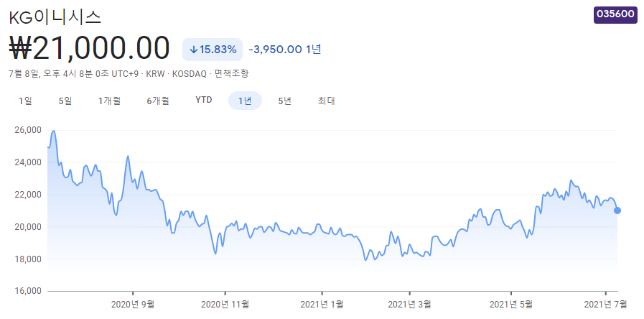The width and height of the screenshot is (644, 319).
Task: Click the KOSDAQ exchange label
Action: (x=189, y=74)
